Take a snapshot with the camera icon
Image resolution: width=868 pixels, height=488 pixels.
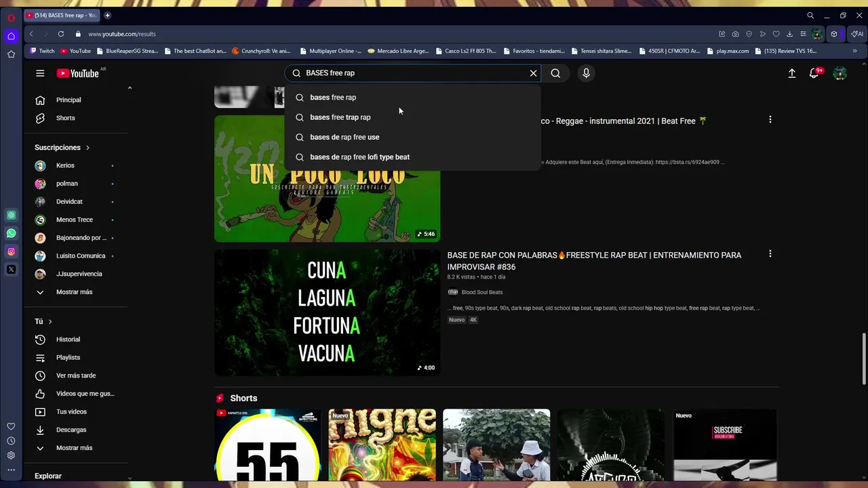point(735,34)
